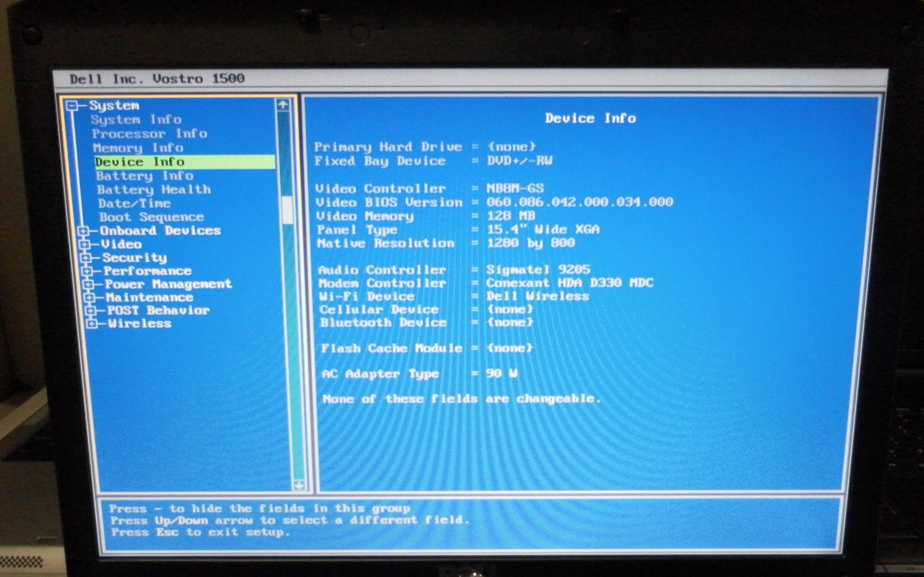Expand the Security group
Viewport: 924px width, 577px height.
click(86, 258)
